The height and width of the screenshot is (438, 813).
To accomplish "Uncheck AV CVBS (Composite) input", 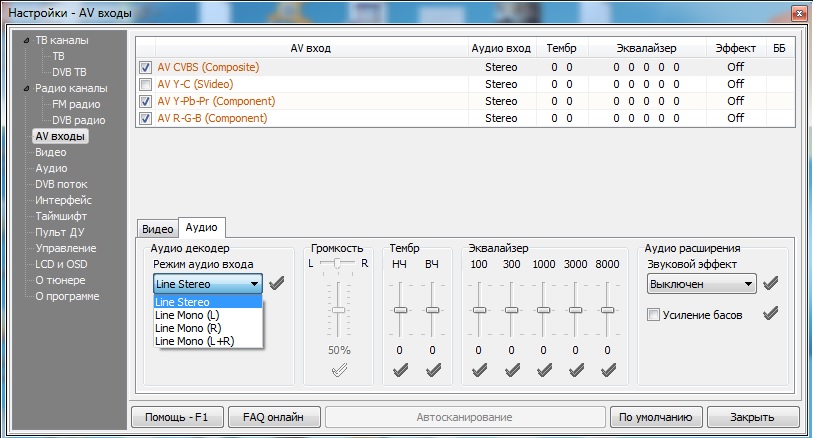I will [146, 68].
